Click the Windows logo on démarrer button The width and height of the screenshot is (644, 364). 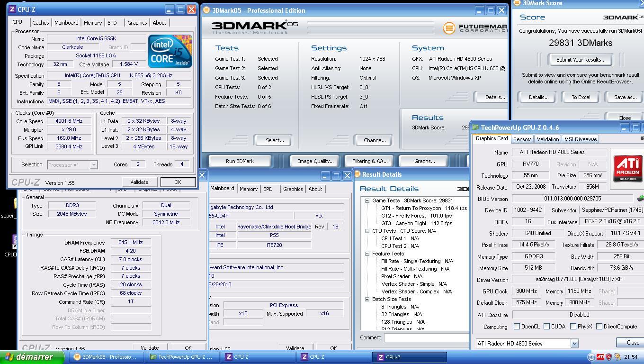coord(9,357)
